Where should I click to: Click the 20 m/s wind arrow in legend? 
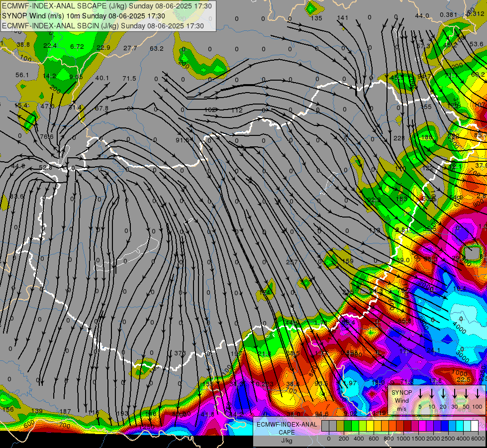[443, 394]
